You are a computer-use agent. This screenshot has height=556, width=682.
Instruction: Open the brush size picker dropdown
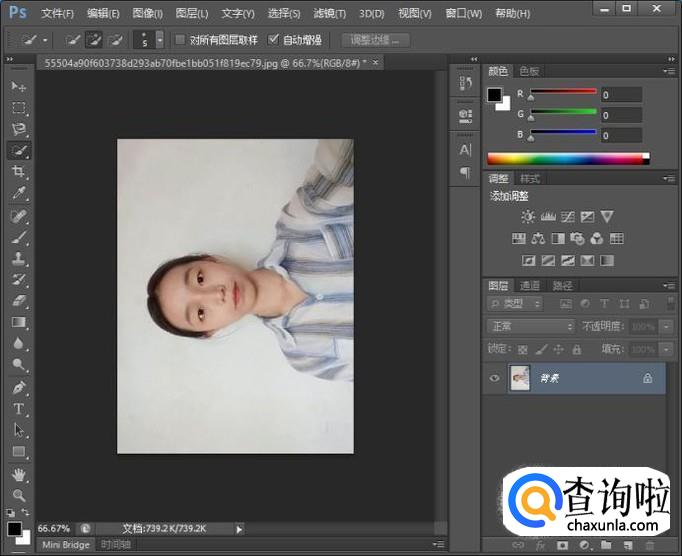click(160, 41)
